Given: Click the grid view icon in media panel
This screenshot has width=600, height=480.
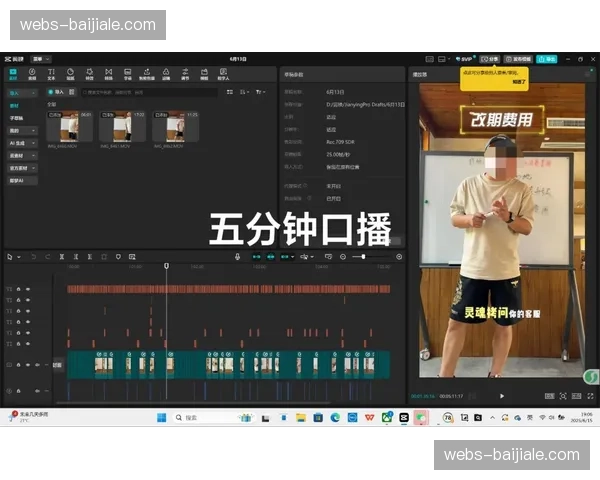Looking at the screenshot, I should 230,92.
